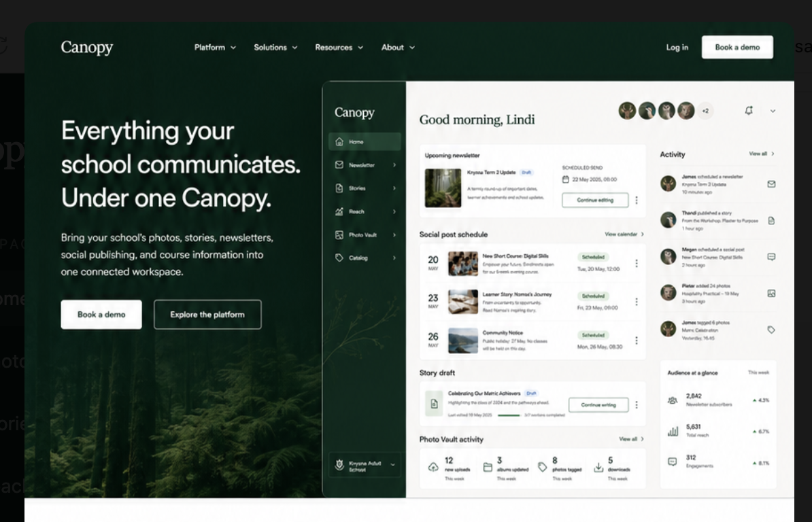Expand the Newsletter sidebar chevron
The height and width of the screenshot is (522, 812).
[394, 165]
